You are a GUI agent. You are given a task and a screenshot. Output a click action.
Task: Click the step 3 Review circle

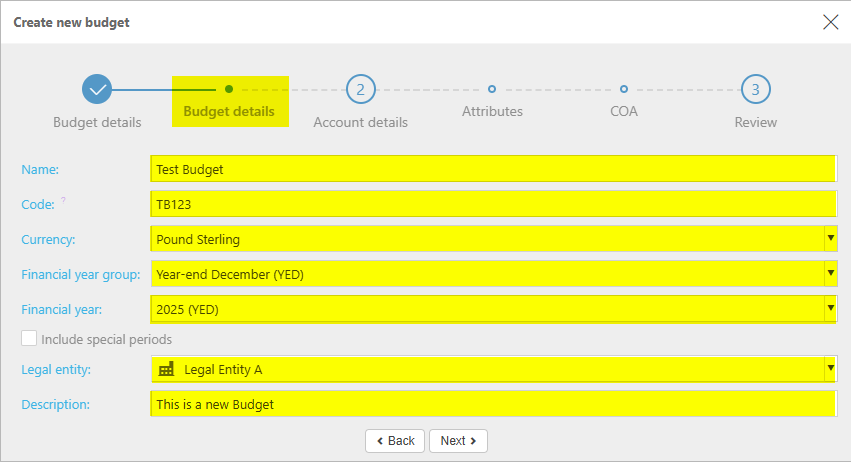(x=755, y=89)
